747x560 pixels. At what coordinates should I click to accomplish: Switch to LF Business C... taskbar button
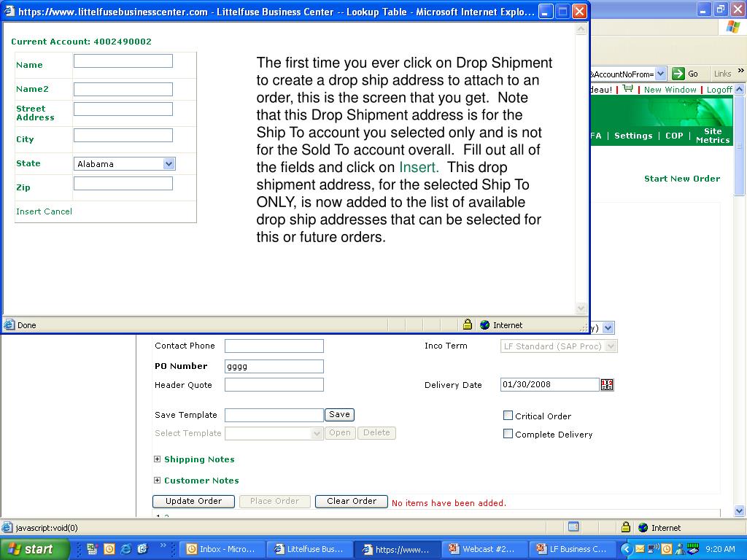[572, 549]
